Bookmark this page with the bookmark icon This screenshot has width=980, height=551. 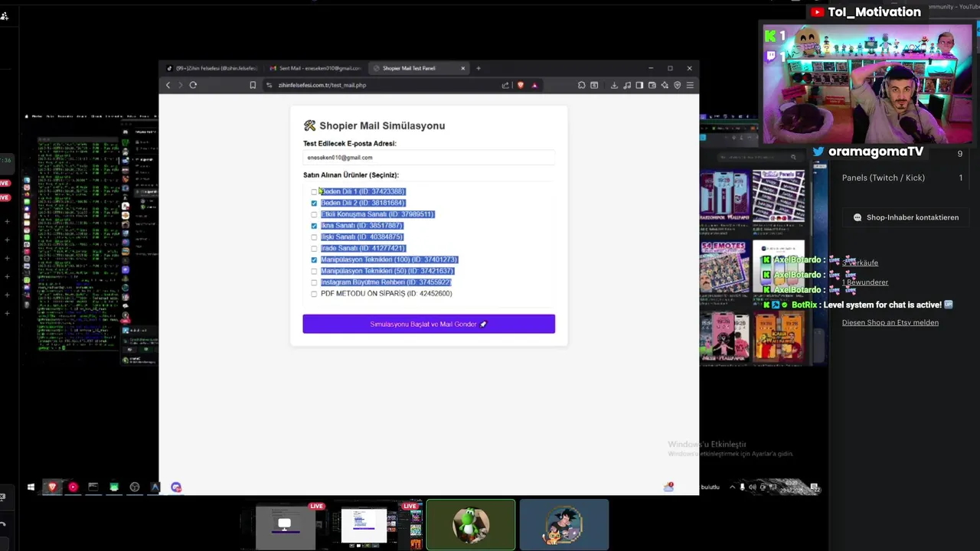click(253, 85)
